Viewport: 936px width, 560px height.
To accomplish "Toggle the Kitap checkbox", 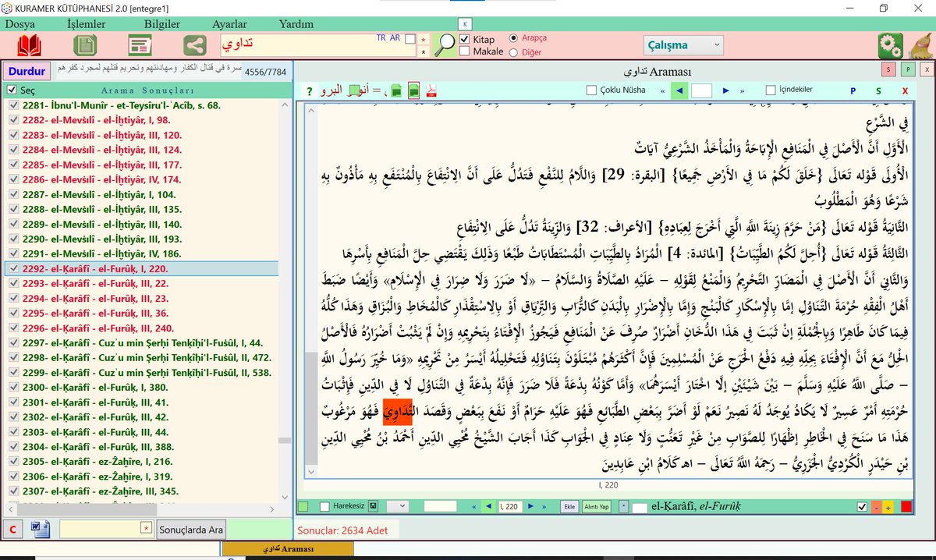I will click(x=465, y=39).
